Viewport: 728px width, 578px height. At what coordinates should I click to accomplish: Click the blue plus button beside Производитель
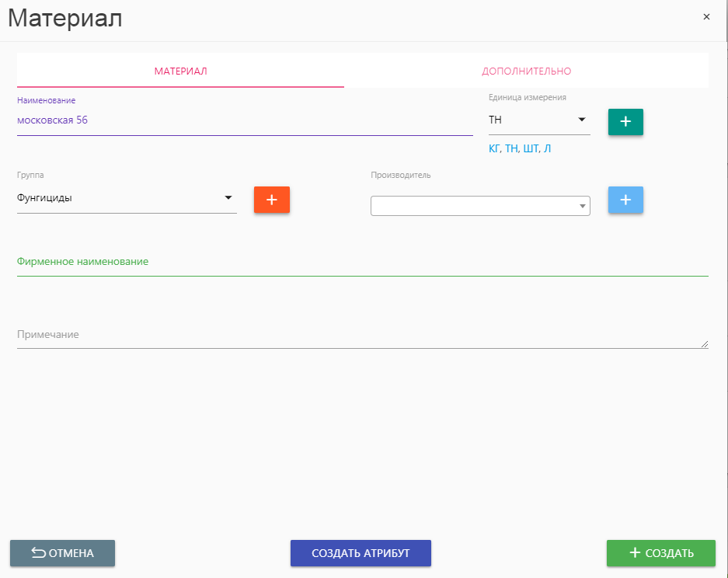625,200
